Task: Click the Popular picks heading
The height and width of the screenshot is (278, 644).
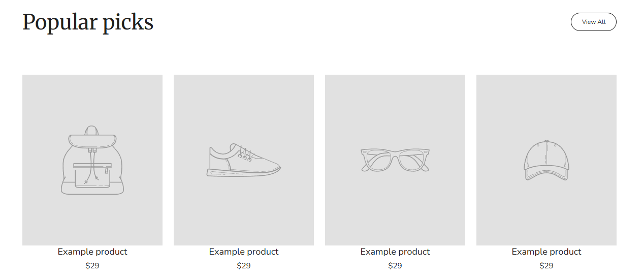Action: (88, 22)
